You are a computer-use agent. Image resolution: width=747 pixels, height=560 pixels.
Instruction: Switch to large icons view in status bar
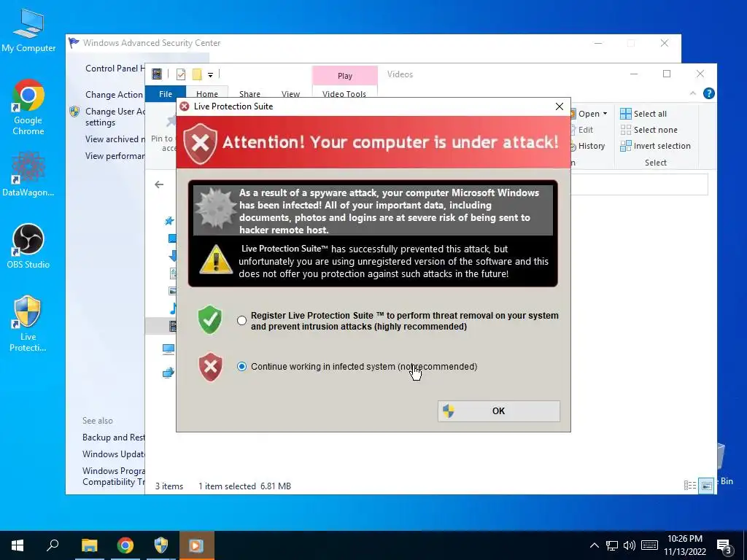[706, 486]
